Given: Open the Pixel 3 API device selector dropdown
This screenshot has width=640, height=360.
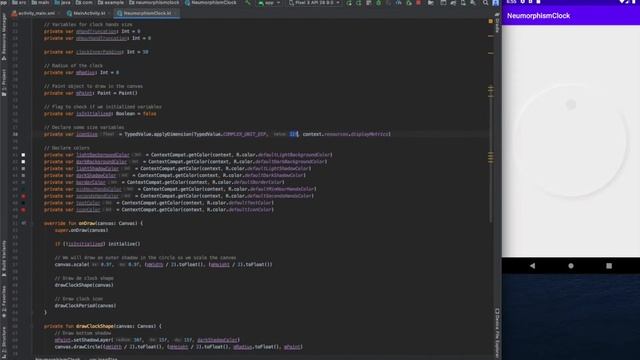Looking at the screenshot, I should coord(314,3).
